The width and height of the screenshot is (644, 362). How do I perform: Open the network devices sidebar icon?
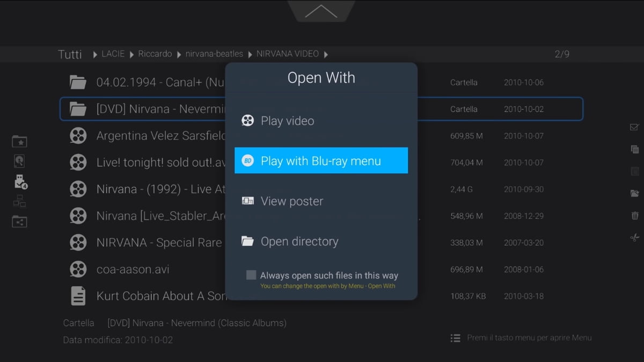[x=19, y=202]
